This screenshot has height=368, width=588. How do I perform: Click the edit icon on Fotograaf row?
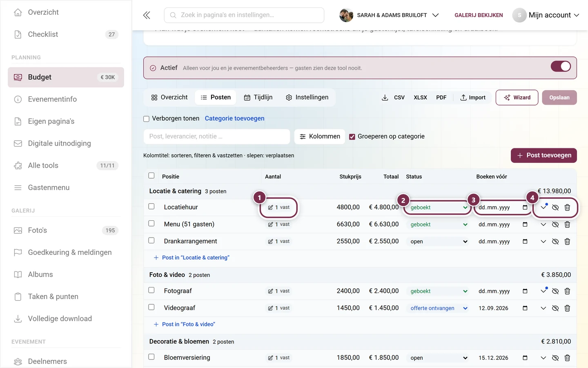tap(270, 291)
